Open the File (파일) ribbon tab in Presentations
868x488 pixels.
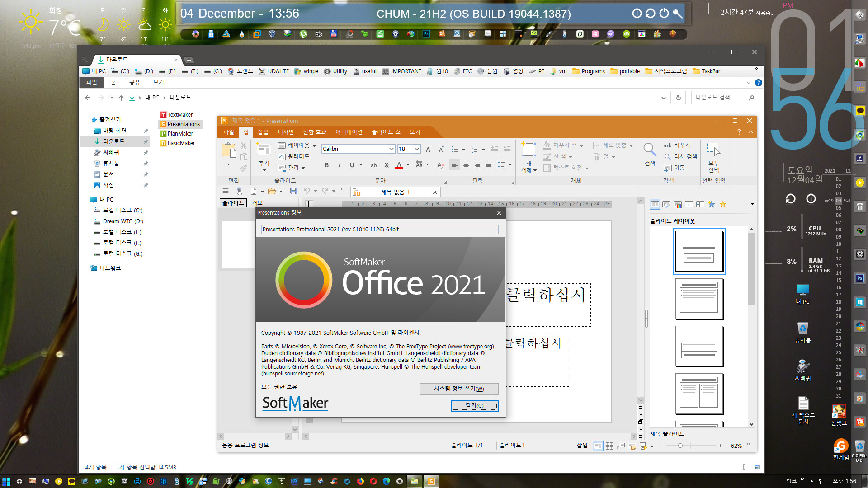229,132
